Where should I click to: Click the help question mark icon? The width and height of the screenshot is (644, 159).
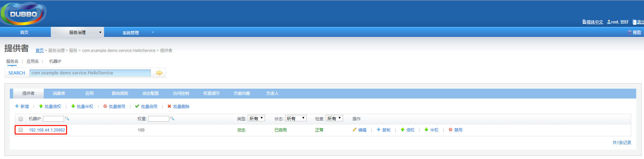pos(629,32)
